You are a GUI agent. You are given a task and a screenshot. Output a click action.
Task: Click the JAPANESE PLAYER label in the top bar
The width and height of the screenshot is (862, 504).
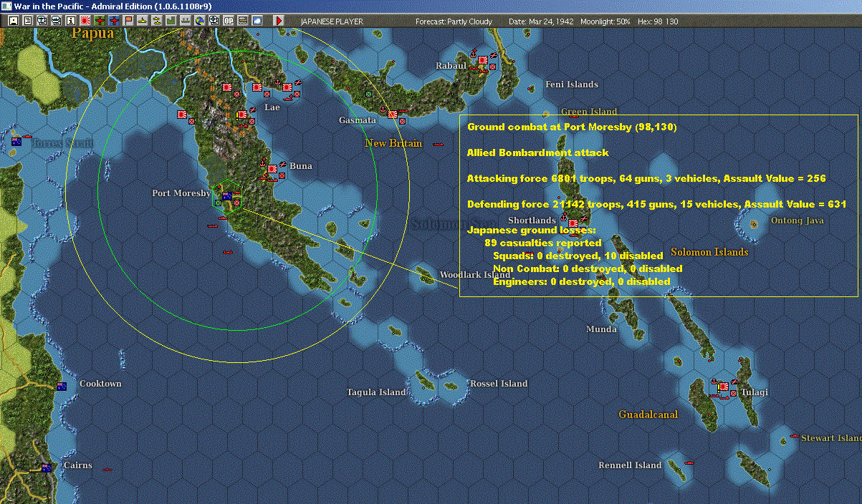[332, 21]
